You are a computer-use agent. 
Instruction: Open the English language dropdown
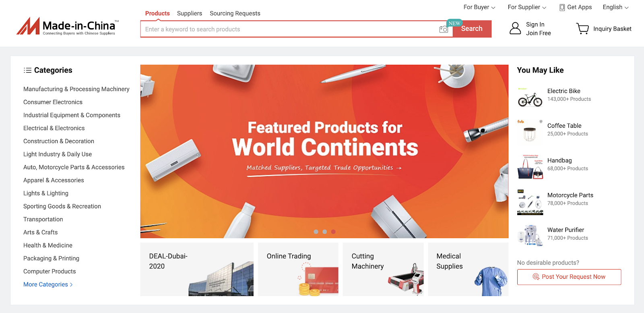tap(615, 7)
